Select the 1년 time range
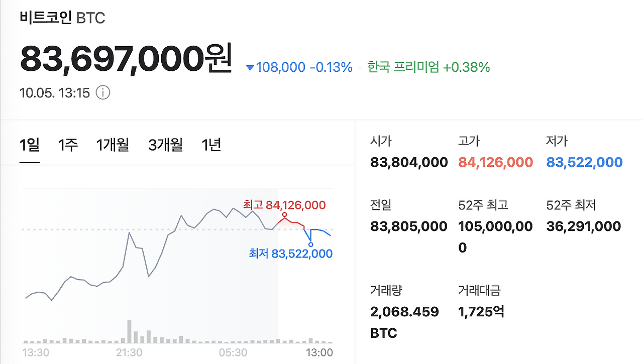 pos(210,145)
